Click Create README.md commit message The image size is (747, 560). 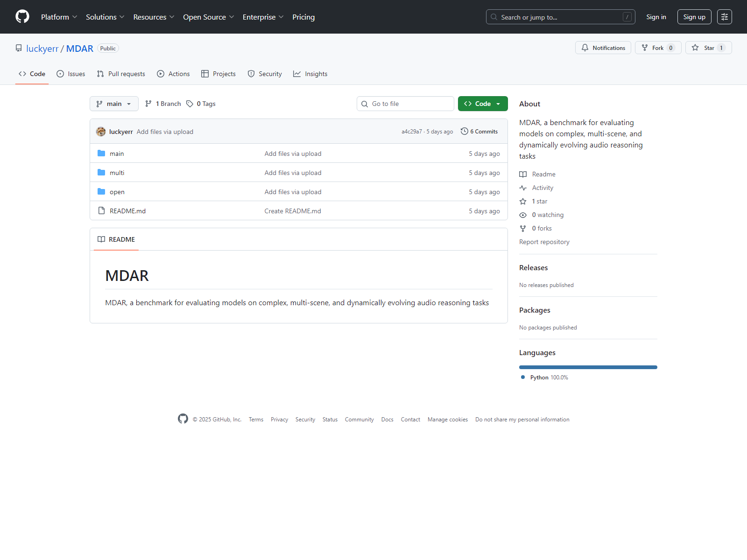tap(293, 211)
